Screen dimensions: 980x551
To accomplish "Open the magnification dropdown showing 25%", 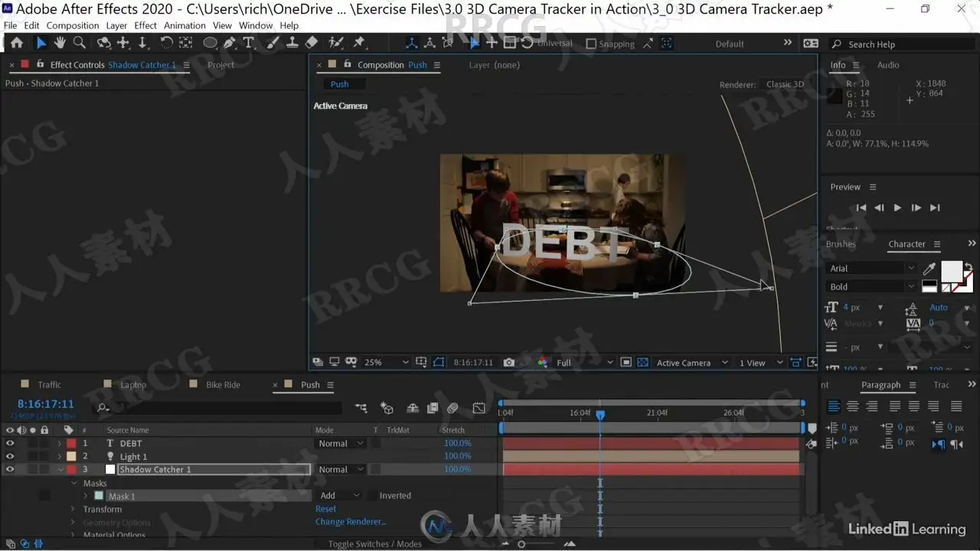I will [386, 363].
